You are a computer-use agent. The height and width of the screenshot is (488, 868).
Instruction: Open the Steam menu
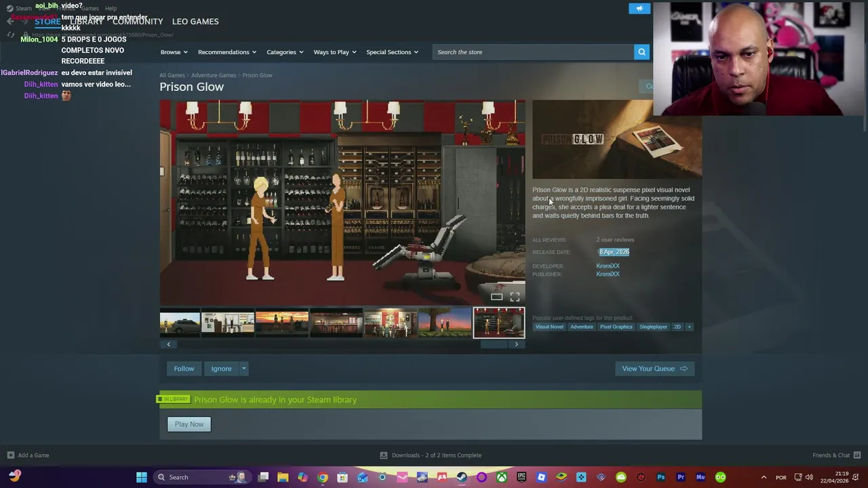pyautogui.click(x=24, y=8)
